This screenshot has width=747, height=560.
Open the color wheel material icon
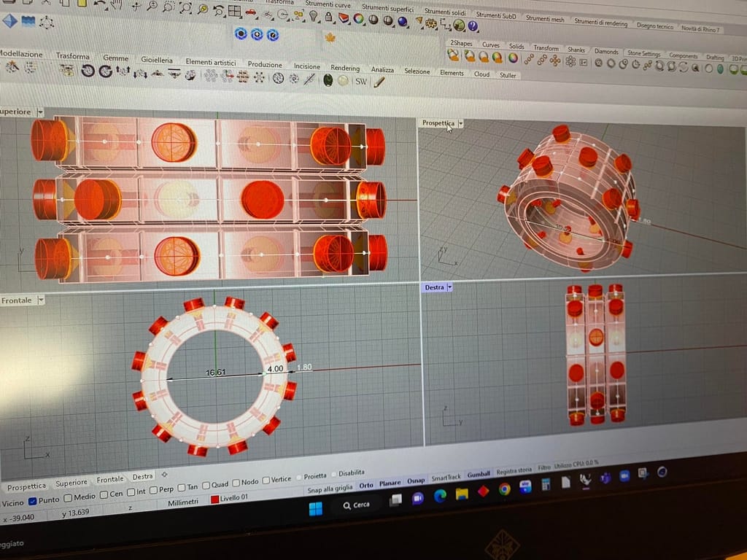[358, 18]
